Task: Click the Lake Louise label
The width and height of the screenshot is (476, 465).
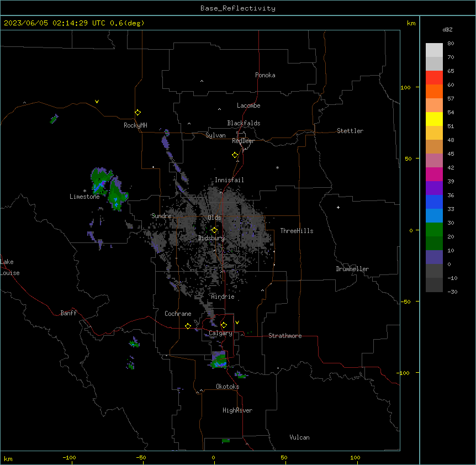Action: click(10, 267)
